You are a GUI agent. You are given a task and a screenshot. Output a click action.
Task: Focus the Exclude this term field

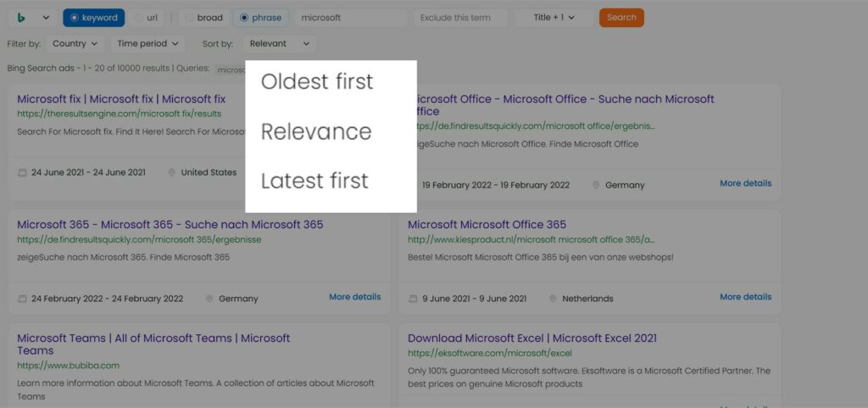pos(460,18)
